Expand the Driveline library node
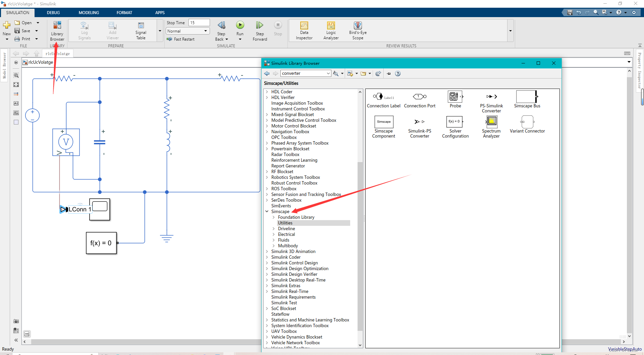This screenshot has height=355, width=644. coord(274,229)
